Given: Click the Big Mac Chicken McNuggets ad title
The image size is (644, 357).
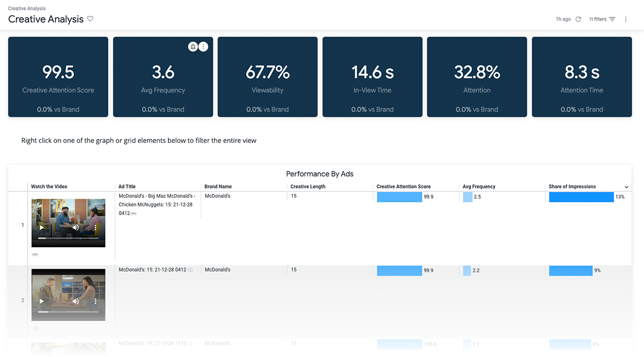Looking at the screenshot, I should pyautogui.click(x=157, y=205).
